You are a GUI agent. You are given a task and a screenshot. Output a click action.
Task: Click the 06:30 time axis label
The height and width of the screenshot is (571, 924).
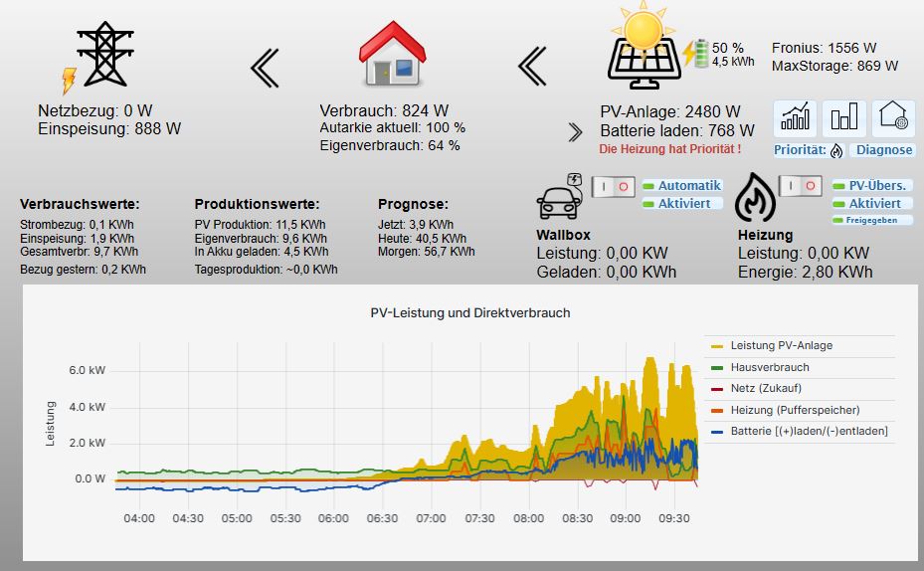point(382,518)
